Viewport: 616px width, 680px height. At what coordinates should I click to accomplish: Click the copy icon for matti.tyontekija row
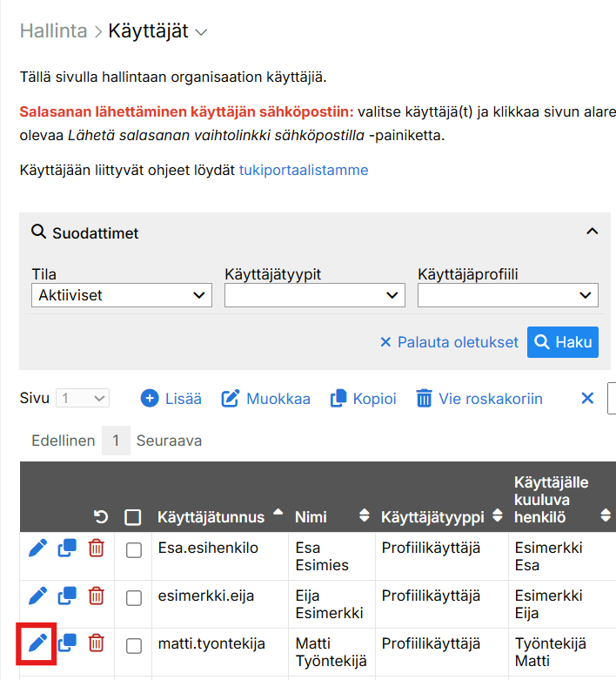(67, 643)
